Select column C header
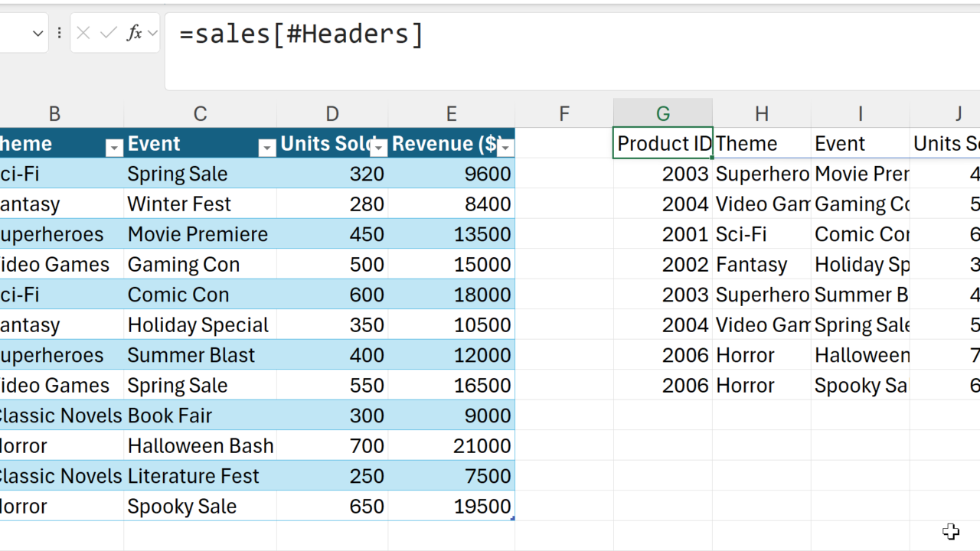 point(200,114)
